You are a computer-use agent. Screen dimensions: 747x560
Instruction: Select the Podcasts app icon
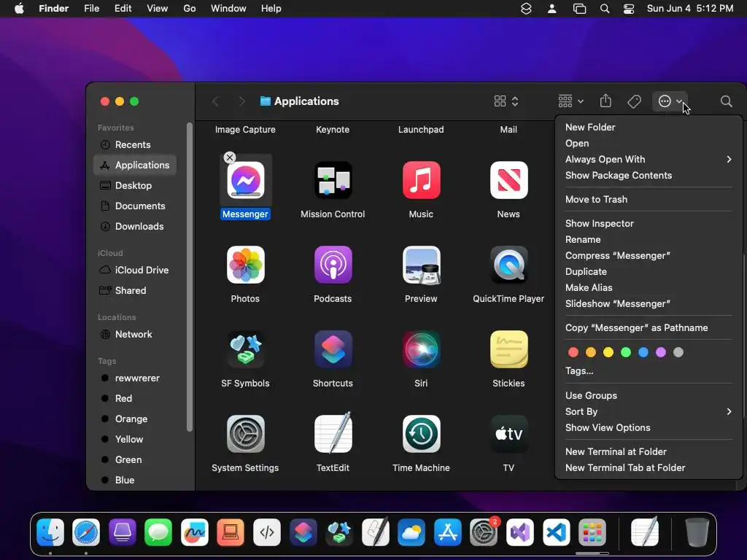tap(333, 265)
